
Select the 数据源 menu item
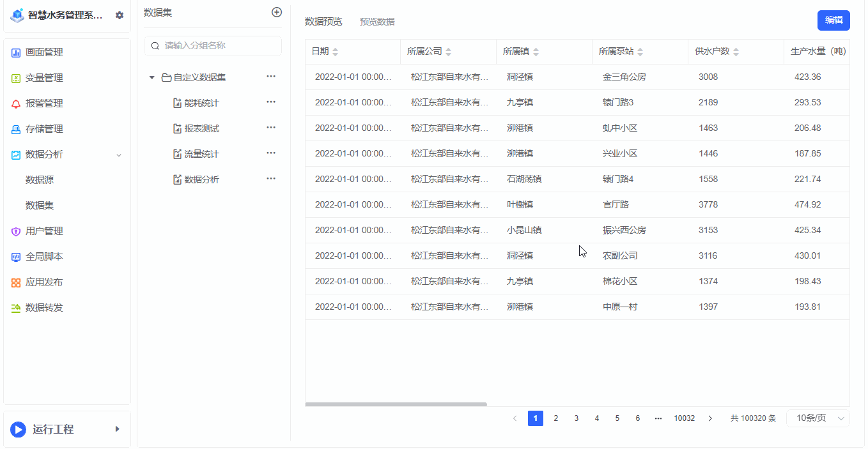tap(38, 179)
